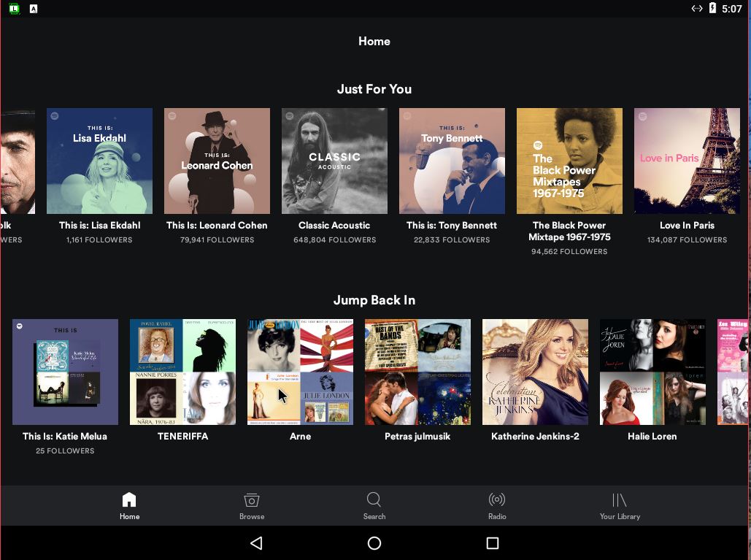This screenshot has width=751, height=560.
Task: Open the Black Power Mixtapes cover art
Action: coord(569,161)
